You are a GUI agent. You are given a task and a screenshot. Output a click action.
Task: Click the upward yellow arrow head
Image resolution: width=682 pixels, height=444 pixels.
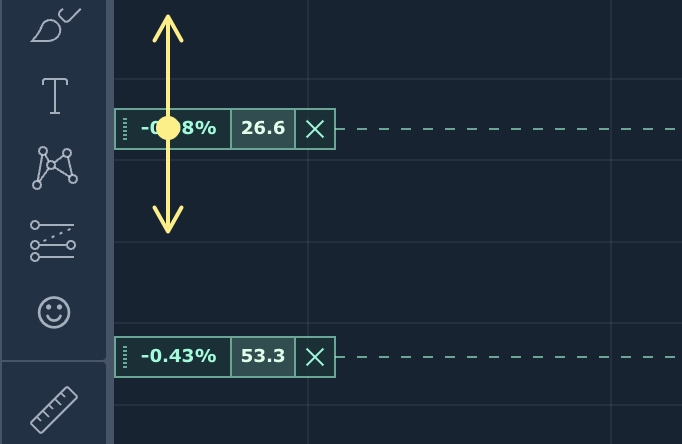tap(168, 29)
